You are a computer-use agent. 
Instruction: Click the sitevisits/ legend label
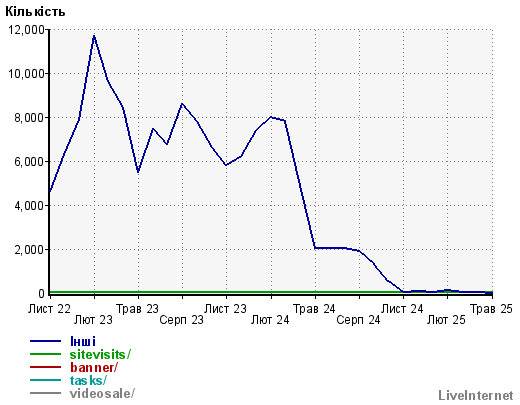[100, 354]
